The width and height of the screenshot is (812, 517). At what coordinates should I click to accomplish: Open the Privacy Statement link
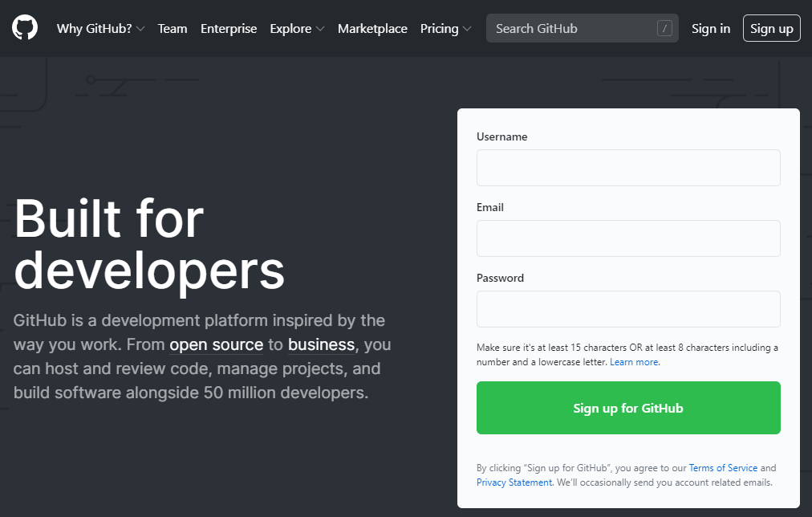(x=514, y=482)
